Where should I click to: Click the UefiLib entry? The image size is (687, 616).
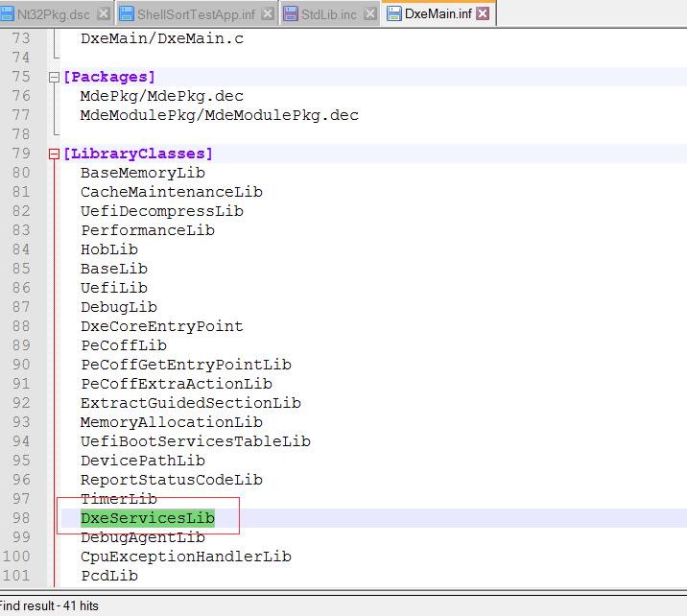pyautogui.click(x=114, y=288)
